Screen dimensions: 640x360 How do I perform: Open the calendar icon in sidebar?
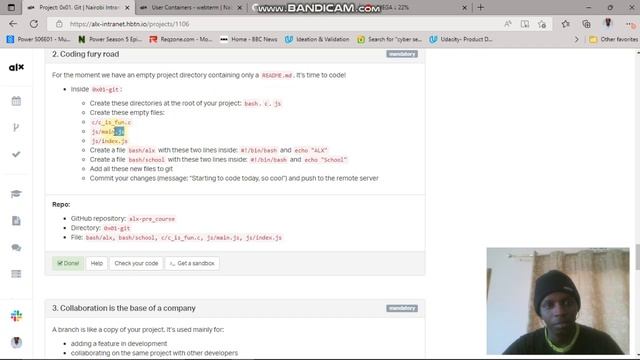click(x=16, y=101)
